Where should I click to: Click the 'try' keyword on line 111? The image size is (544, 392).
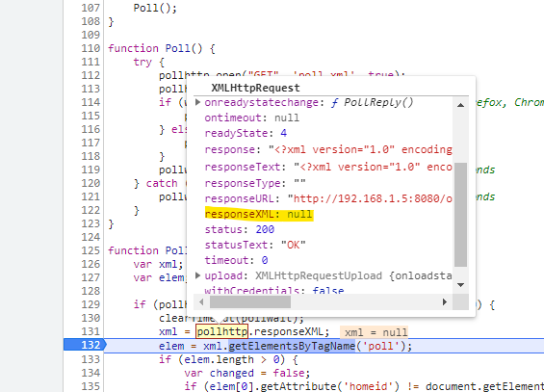click(142, 62)
